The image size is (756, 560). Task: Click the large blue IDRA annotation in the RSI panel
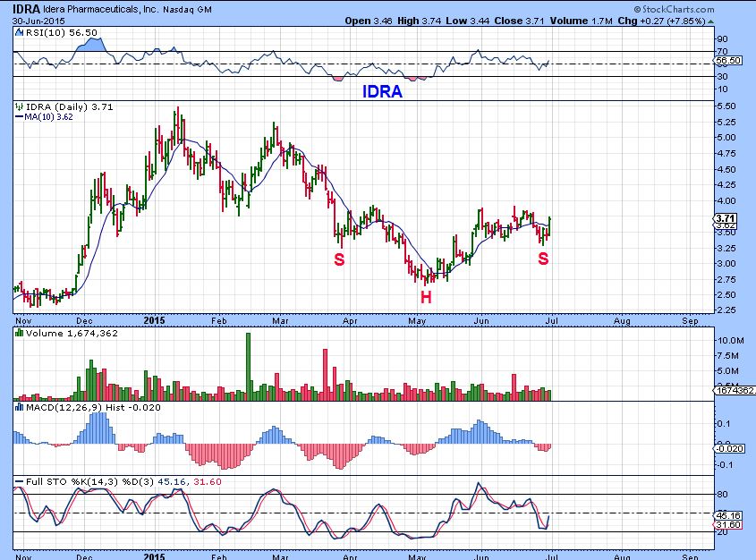tap(382, 91)
